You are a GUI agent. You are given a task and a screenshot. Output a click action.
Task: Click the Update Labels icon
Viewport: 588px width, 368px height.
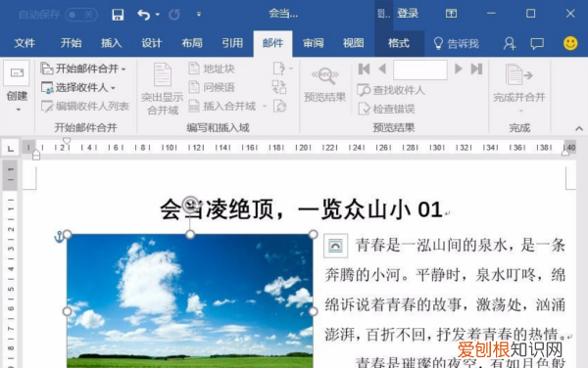point(279,107)
